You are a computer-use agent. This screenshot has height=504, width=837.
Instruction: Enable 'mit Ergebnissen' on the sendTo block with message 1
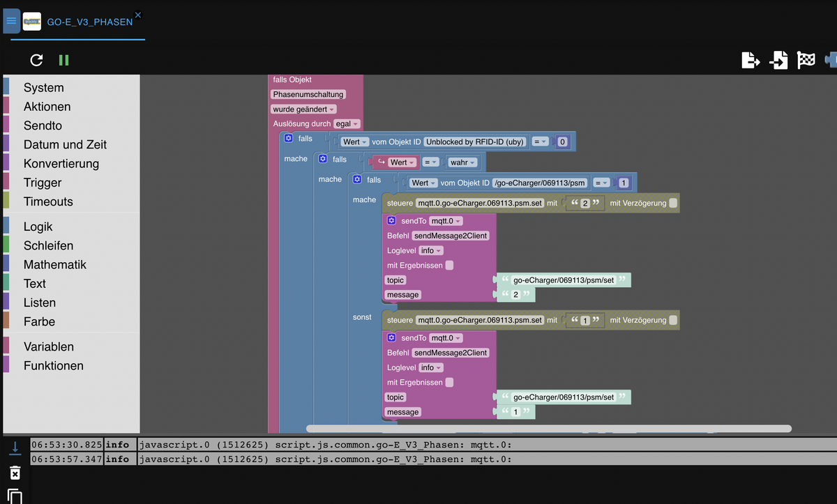click(449, 382)
